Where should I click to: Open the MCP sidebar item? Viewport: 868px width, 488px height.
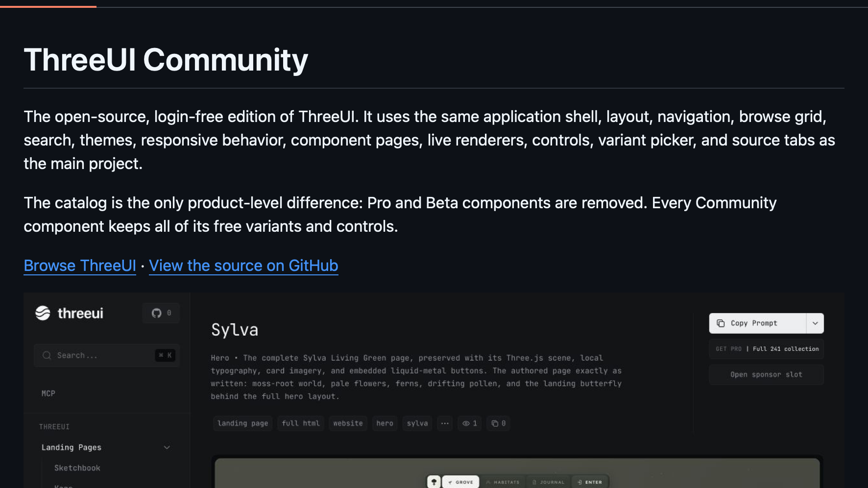48,393
